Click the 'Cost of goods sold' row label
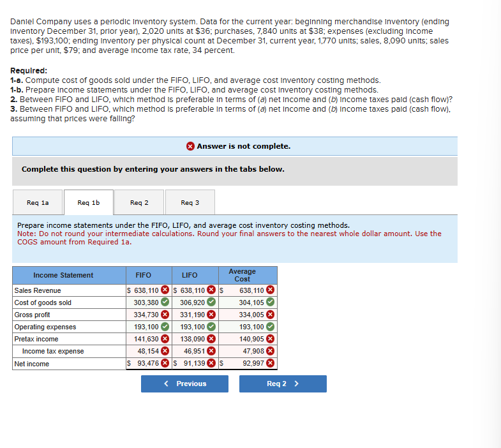The image size is (501, 448). 43,302
